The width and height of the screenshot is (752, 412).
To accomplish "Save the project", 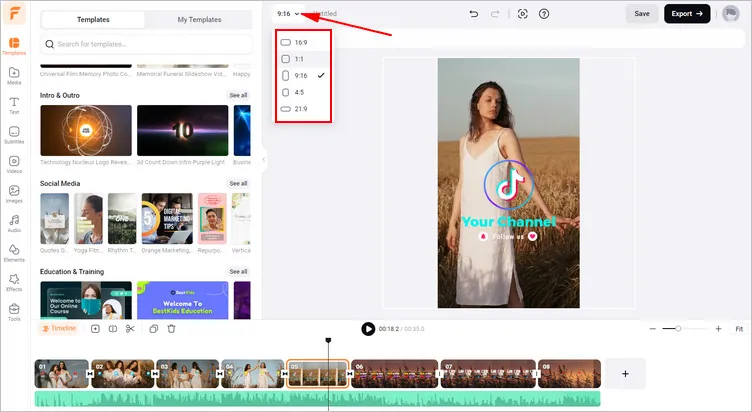I will pyautogui.click(x=642, y=14).
